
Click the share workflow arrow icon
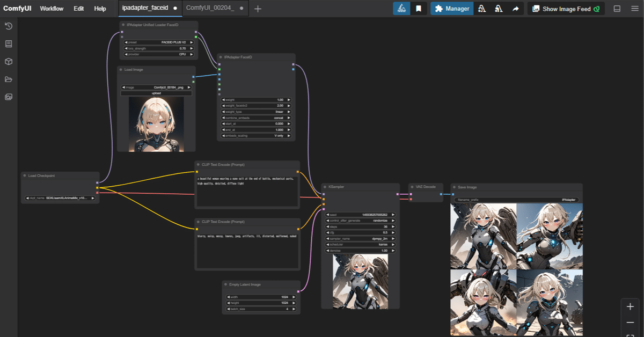tap(515, 9)
